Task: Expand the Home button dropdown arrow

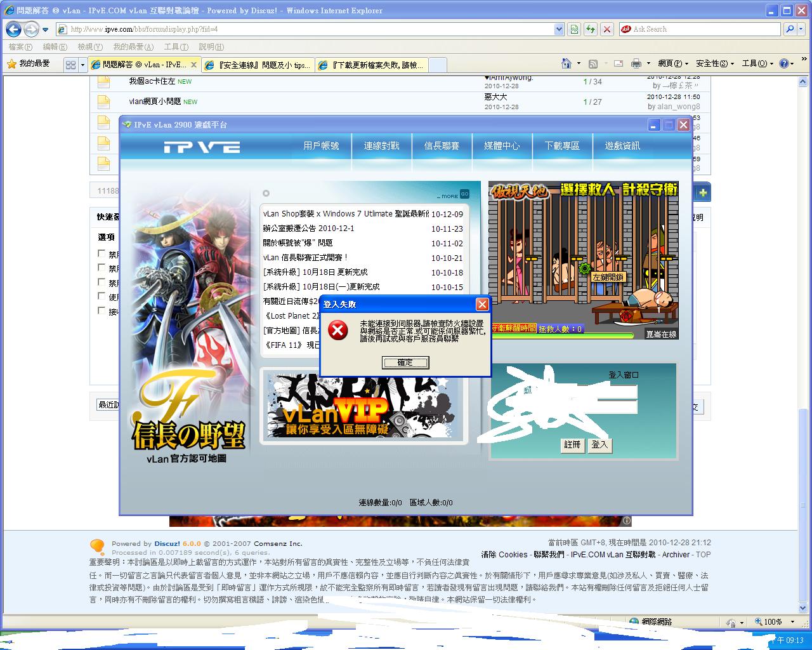Action: click(579, 63)
